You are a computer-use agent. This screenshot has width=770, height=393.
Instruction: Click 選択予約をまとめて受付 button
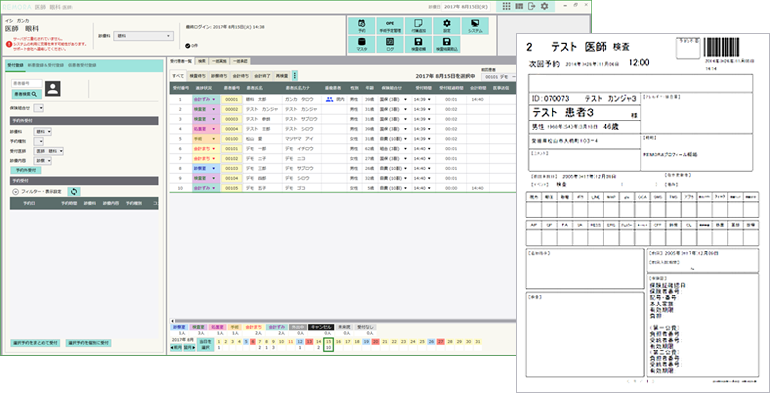[35, 343]
